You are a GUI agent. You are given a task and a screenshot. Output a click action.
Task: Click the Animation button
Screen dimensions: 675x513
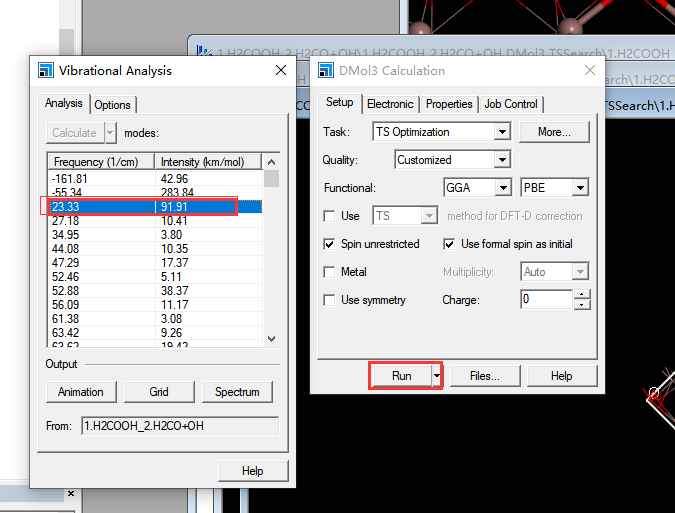(x=81, y=392)
